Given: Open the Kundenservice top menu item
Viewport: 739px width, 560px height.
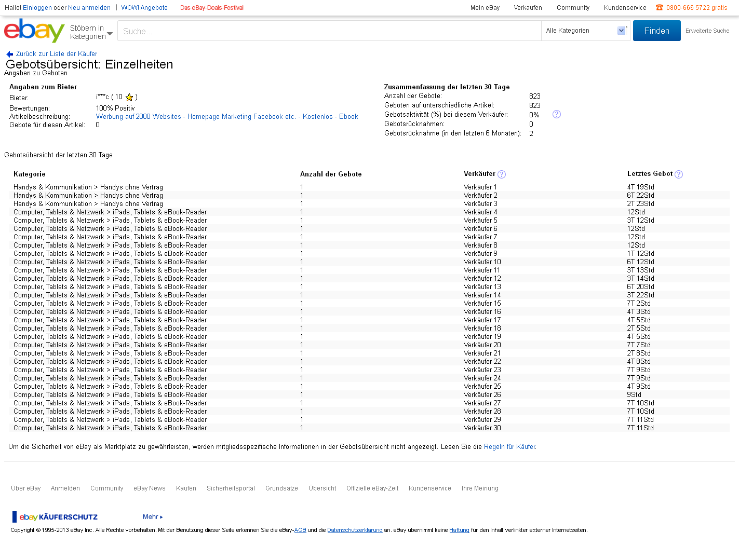Looking at the screenshot, I should pos(625,8).
